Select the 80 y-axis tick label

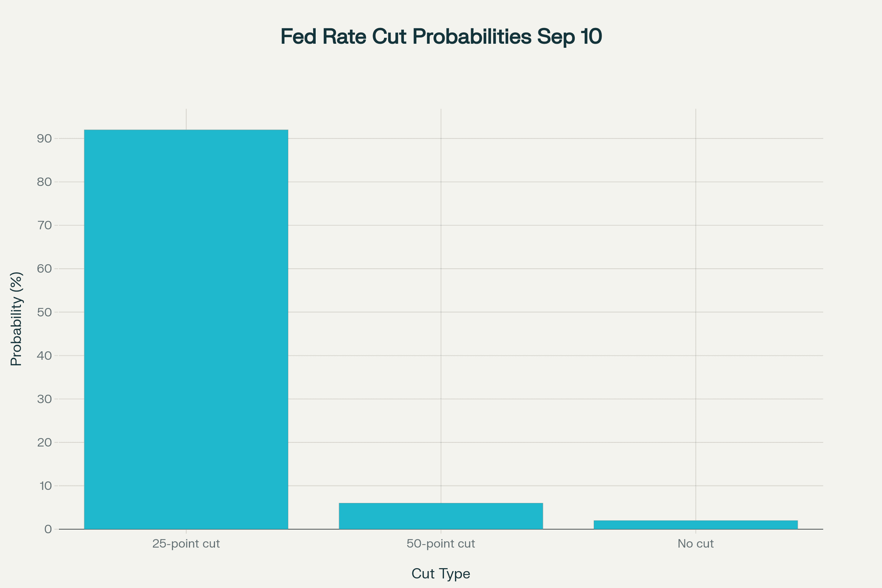[44, 182]
